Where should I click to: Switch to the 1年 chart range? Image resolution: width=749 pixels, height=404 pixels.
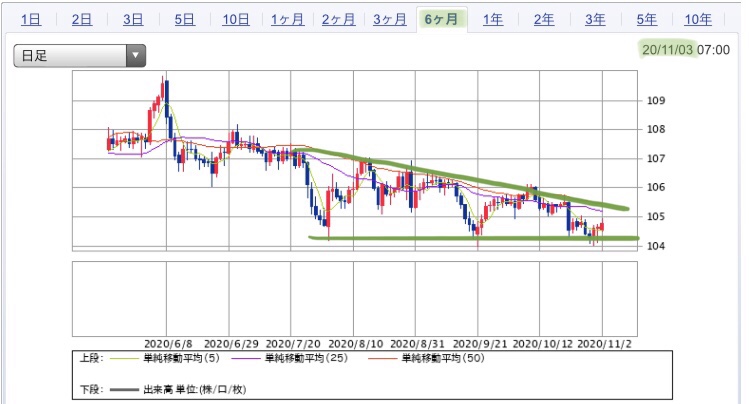coord(492,20)
